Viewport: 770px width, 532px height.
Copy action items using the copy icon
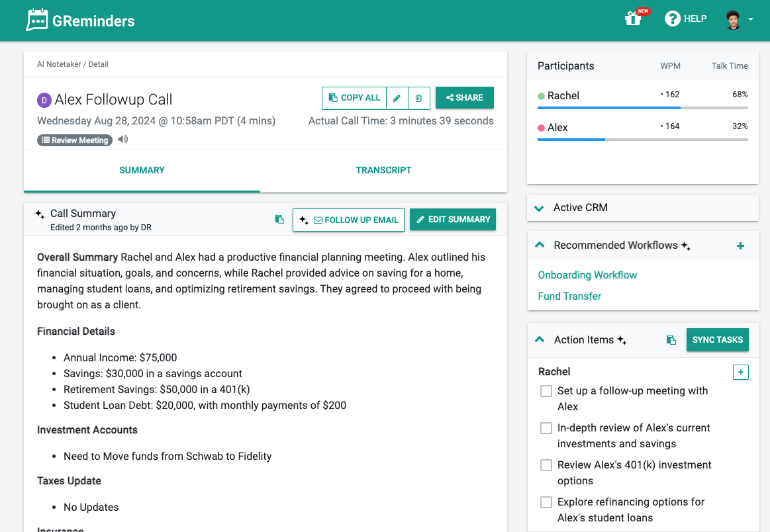[x=671, y=339]
